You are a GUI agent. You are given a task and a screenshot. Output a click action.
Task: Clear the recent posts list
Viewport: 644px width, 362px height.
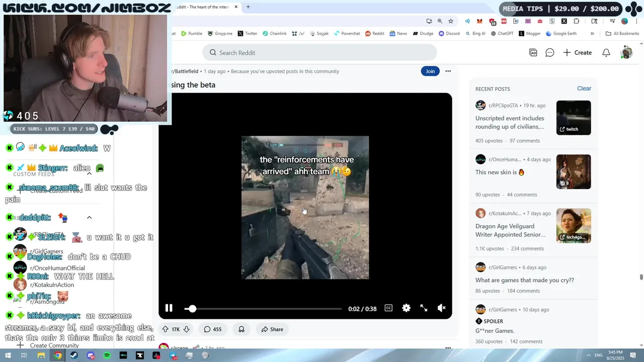click(584, 88)
